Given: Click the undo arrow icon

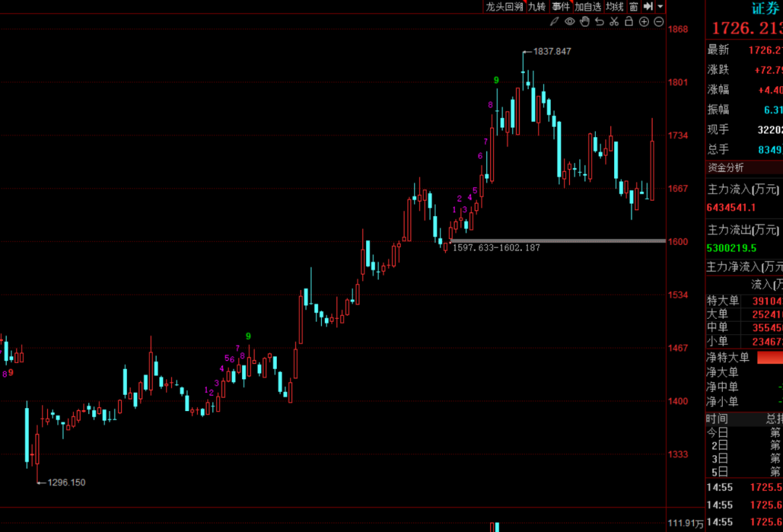Looking at the screenshot, I should [600, 22].
